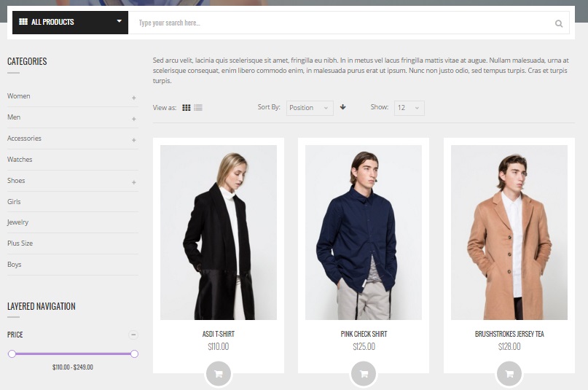Click the search magnifier icon
The image size is (588, 390).
click(x=559, y=23)
